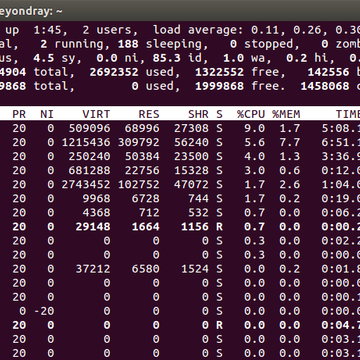The height and width of the screenshot is (360, 360).
Task: Click the terminal window title bar
Action: coord(180,11)
